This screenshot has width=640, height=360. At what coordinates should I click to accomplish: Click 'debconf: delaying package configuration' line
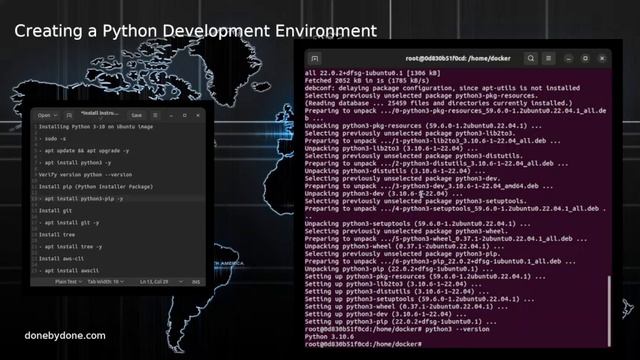(x=442, y=88)
